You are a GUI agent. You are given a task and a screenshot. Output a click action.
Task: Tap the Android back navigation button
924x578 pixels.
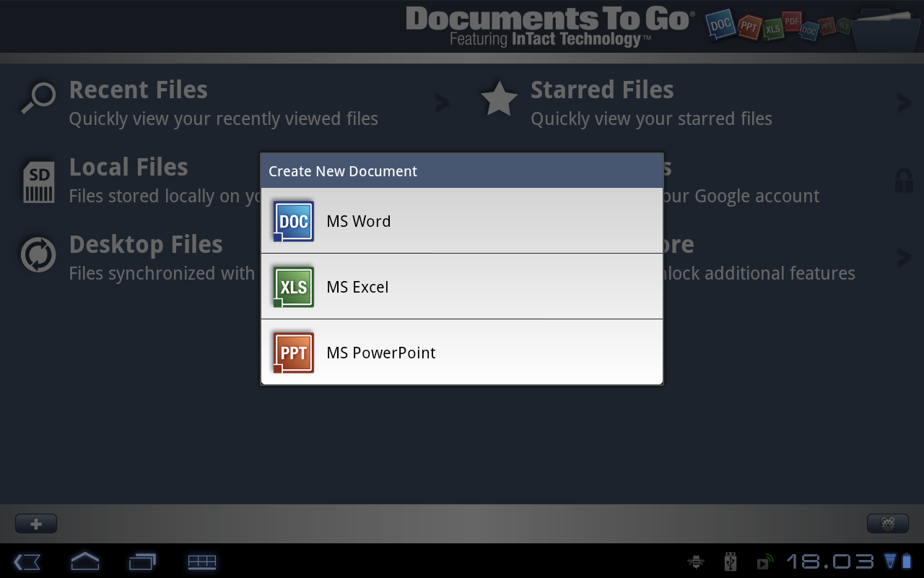[x=27, y=561]
